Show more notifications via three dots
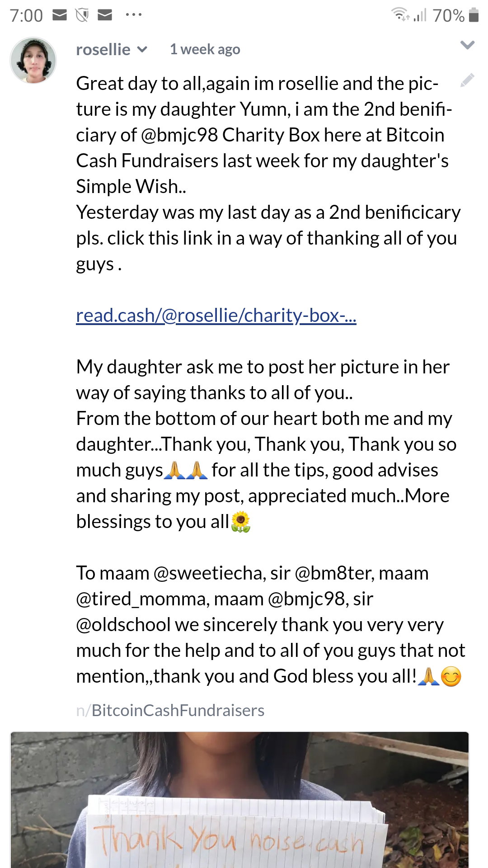This screenshot has width=488, height=868. [x=134, y=15]
